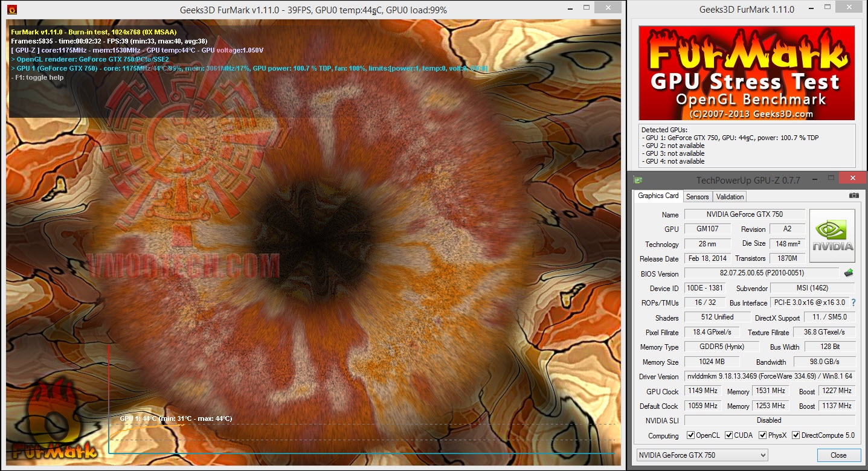868x471 pixels.
Task: Click the Bus Interface field PCI-E 3.0 x16
Action: point(809,303)
